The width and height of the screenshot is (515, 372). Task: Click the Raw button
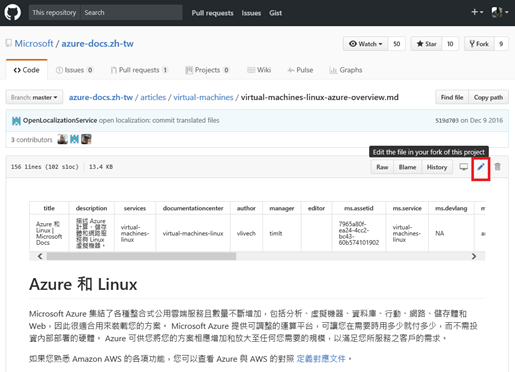[x=382, y=167]
